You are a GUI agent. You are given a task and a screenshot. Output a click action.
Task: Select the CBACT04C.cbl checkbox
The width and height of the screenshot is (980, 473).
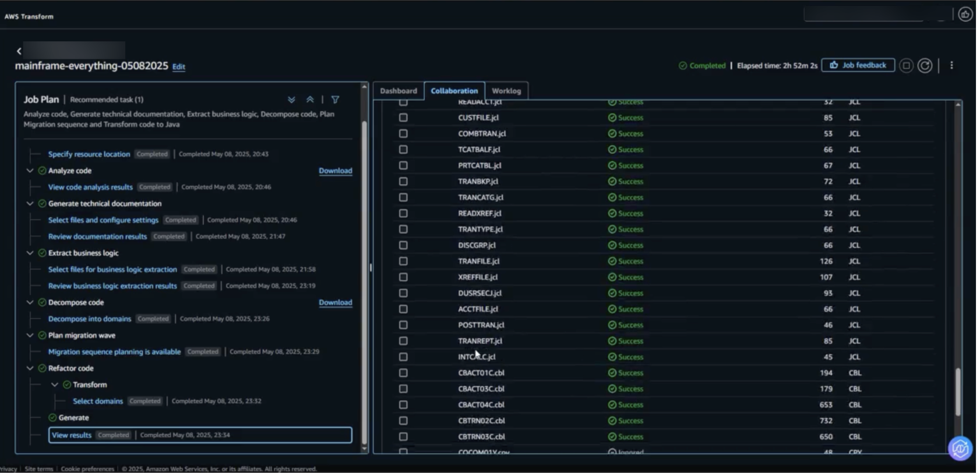click(x=403, y=405)
